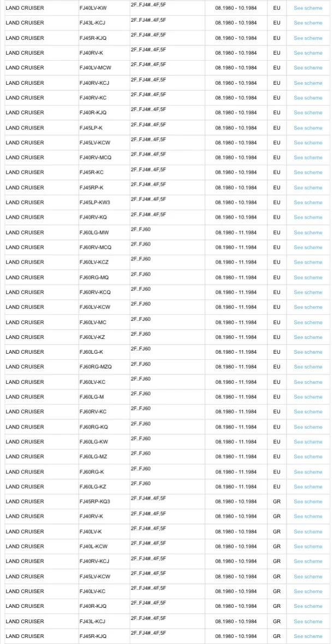See scheme for FJ60LG-M row

point(308,397)
